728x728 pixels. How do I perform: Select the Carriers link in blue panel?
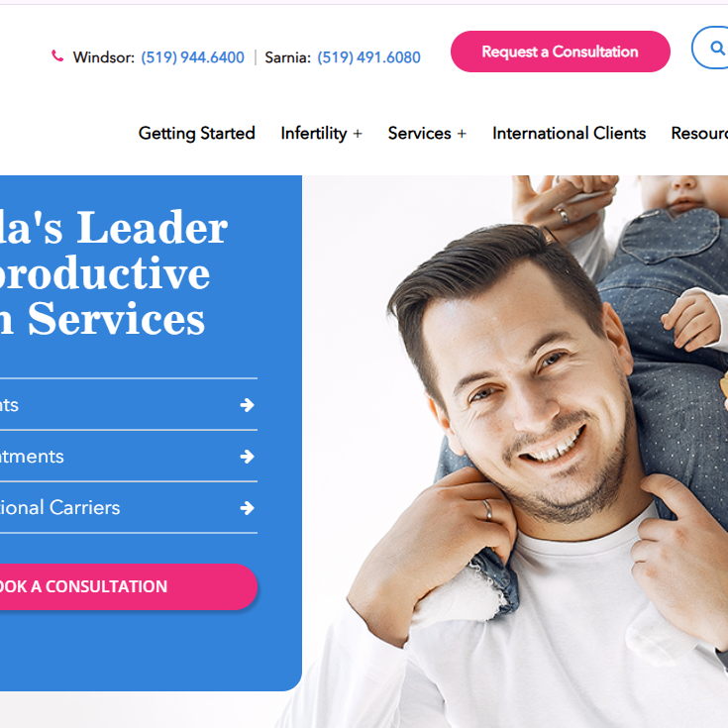tap(129, 507)
